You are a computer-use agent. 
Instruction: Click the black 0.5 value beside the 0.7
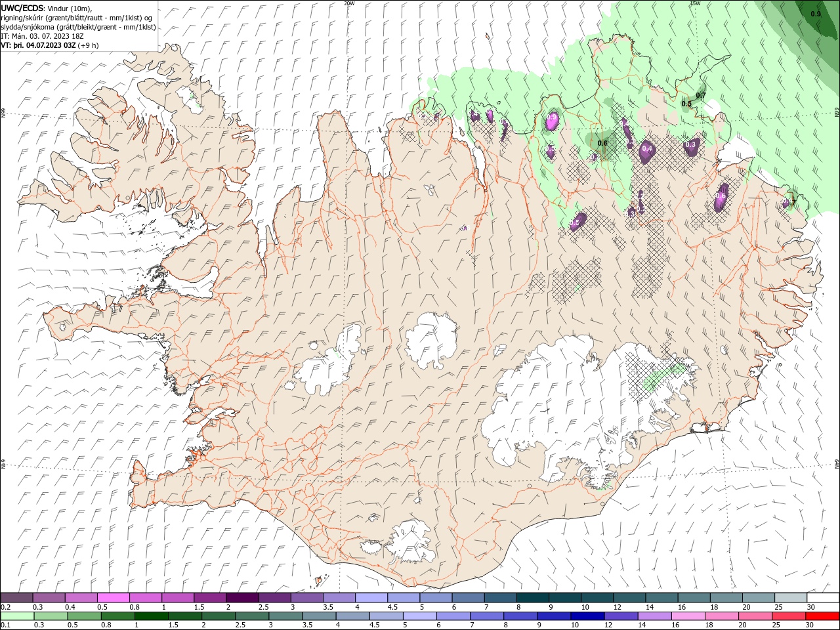pyautogui.click(x=686, y=104)
